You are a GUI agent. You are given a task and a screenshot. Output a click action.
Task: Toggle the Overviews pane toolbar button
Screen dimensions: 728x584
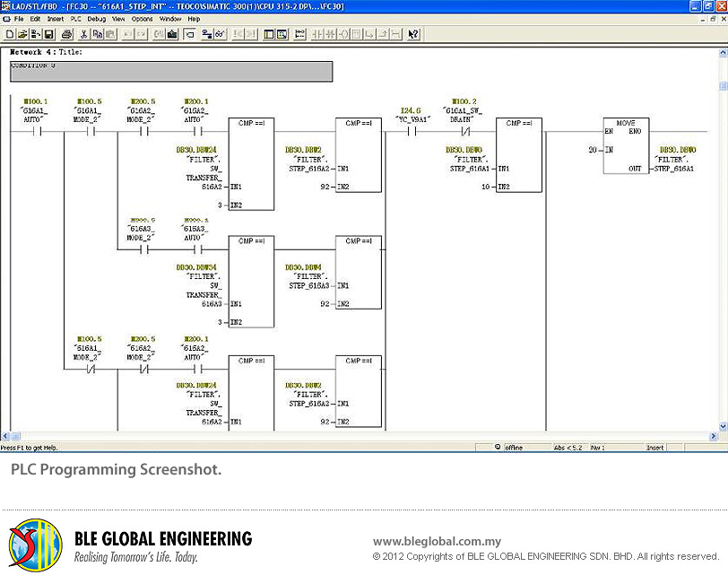268,34
